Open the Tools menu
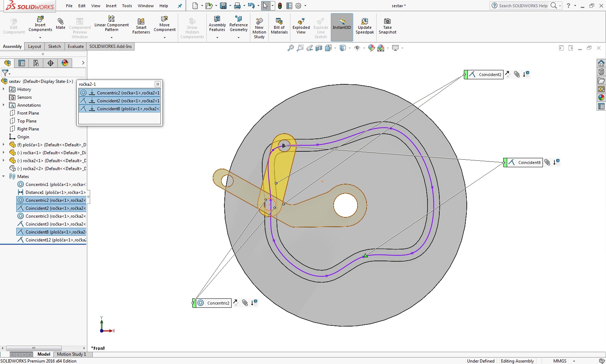This screenshot has height=364, width=606. [x=127, y=6]
